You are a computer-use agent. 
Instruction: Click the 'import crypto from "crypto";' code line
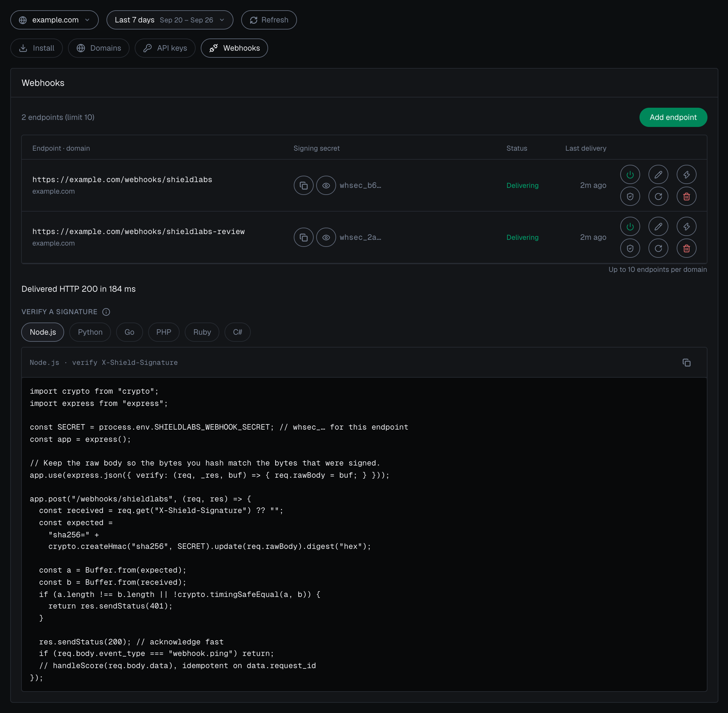tap(94, 391)
